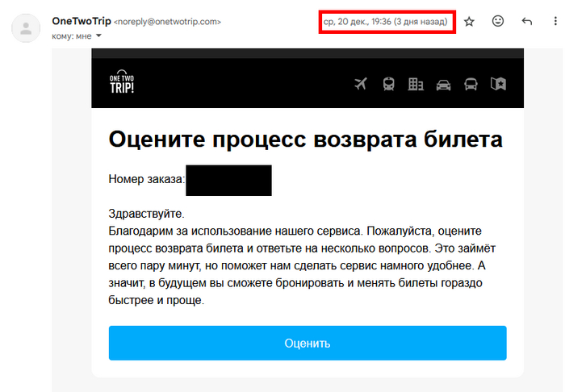Click the sender avatar placeholder

pyautogui.click(x=26, y=28)
